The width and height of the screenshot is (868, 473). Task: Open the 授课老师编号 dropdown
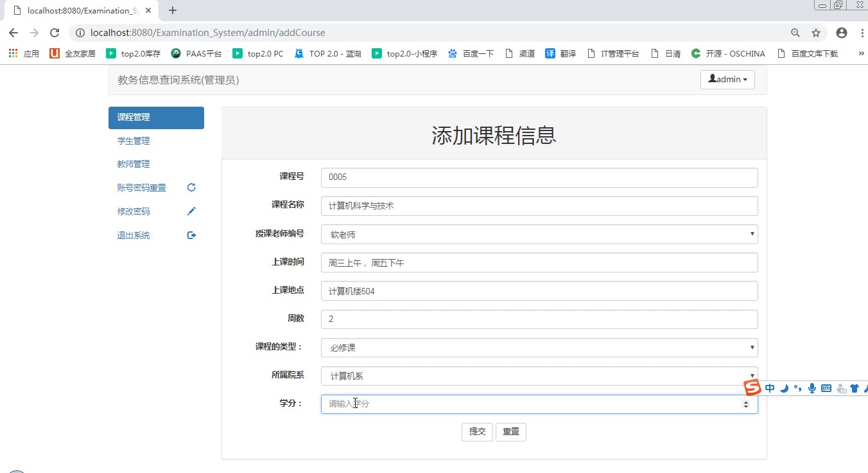tap(539, 234)
